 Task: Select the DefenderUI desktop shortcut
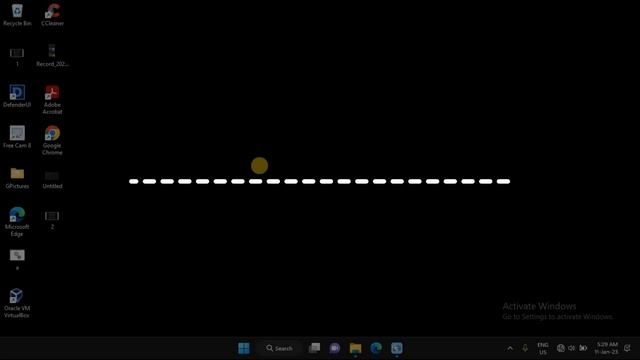[x=17, y=96]
